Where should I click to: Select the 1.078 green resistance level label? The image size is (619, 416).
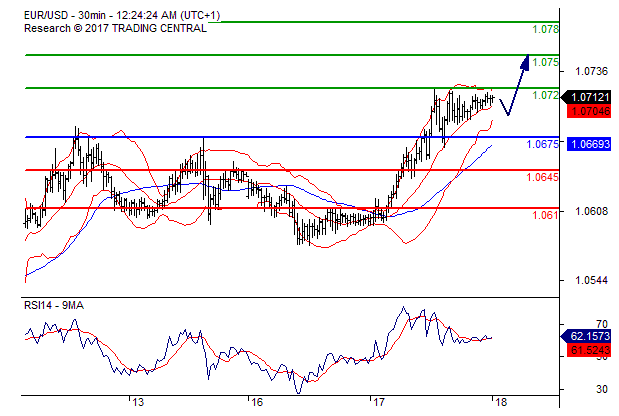point(545,30)
